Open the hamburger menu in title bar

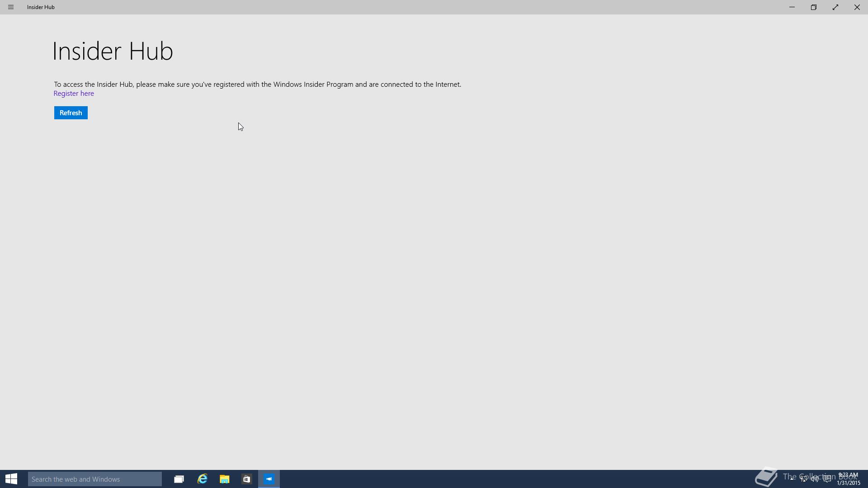coord(11,7)
